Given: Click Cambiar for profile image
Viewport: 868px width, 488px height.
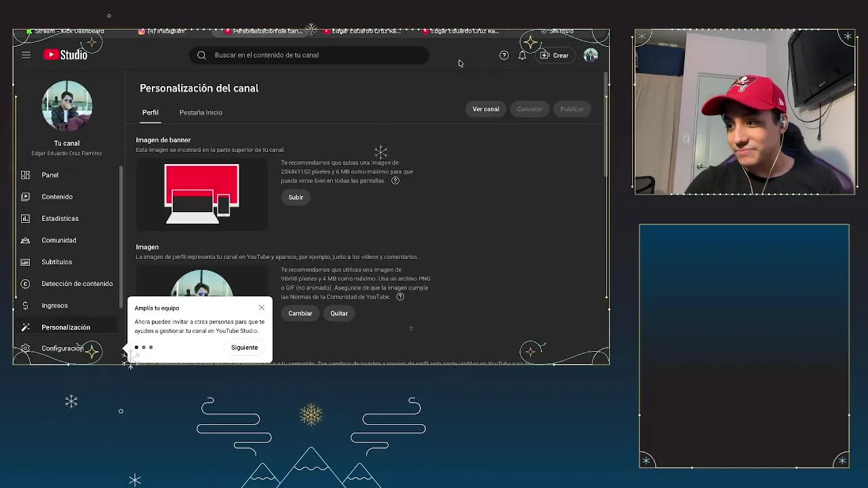Looking at the screenshot, I should coord(300,313).
